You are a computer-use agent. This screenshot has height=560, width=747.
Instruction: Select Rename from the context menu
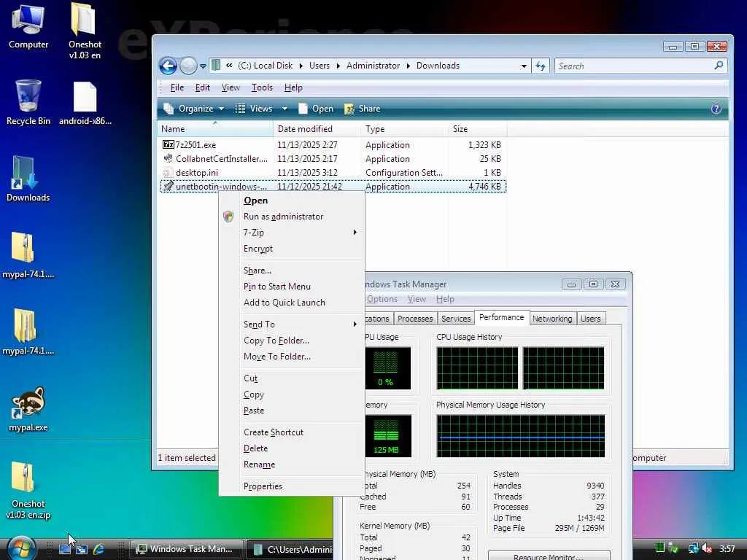292,464
